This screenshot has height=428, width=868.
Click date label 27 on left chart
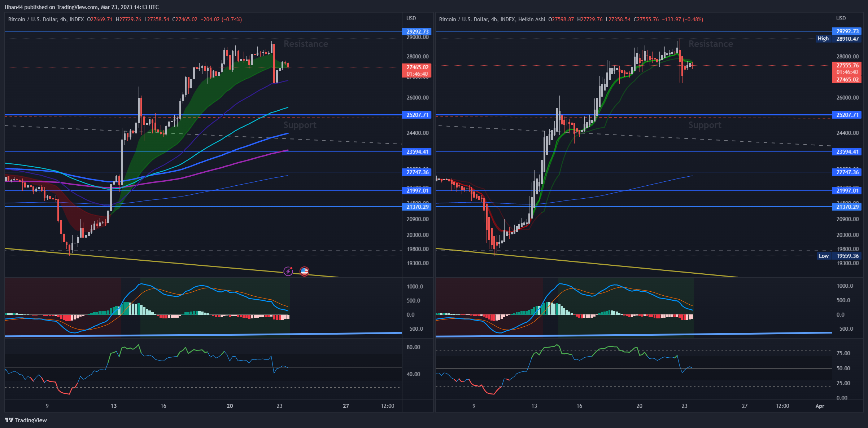click(x=346, y=406)
